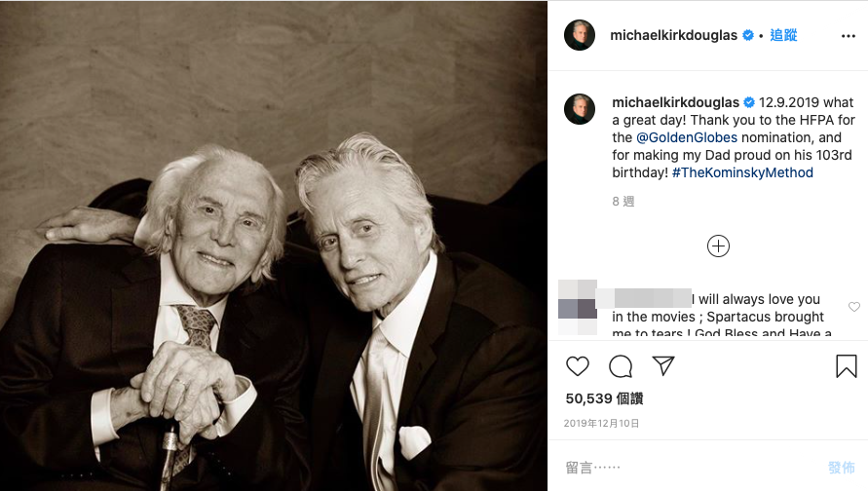
Task: Open the #TheKominskyMethod hashtag
Action: (741, 172)
